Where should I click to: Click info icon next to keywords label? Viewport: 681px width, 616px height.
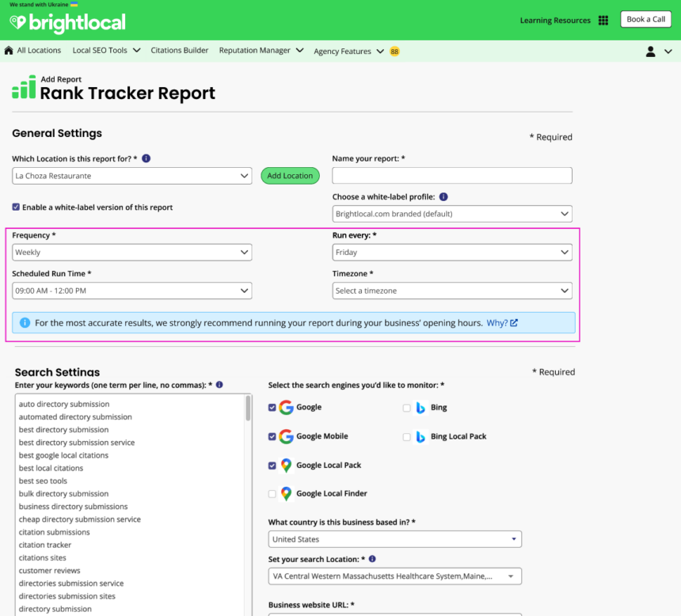click(x=219, y=385)
